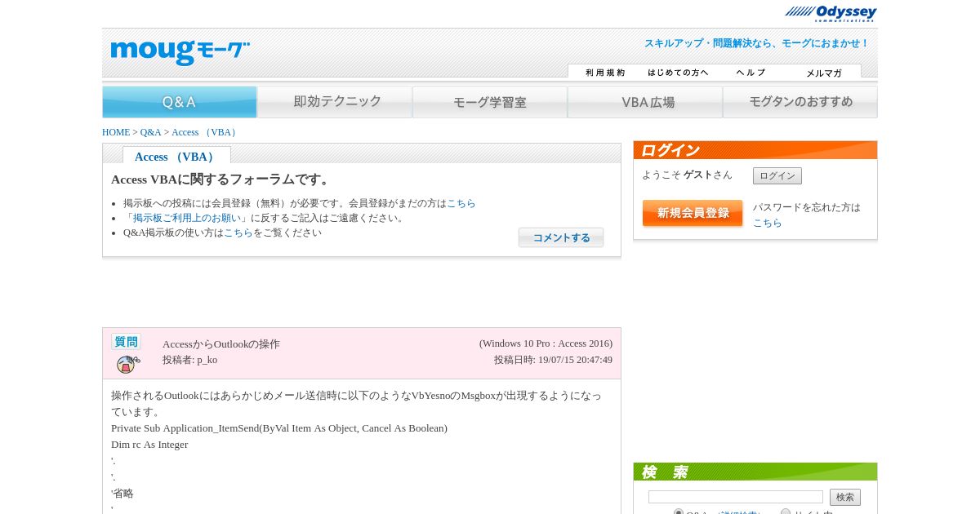Open the Q&A navigation tab
Screen dimensions: 980x514
(x=180, y=102)
